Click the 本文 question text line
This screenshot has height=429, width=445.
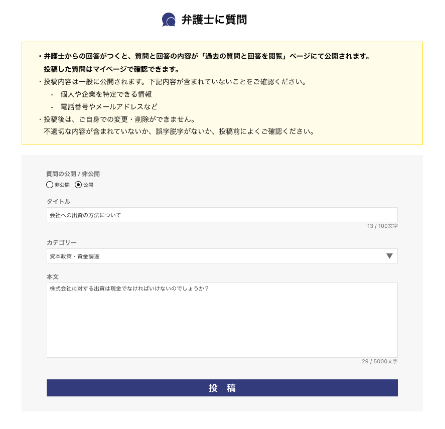(129, 289)
